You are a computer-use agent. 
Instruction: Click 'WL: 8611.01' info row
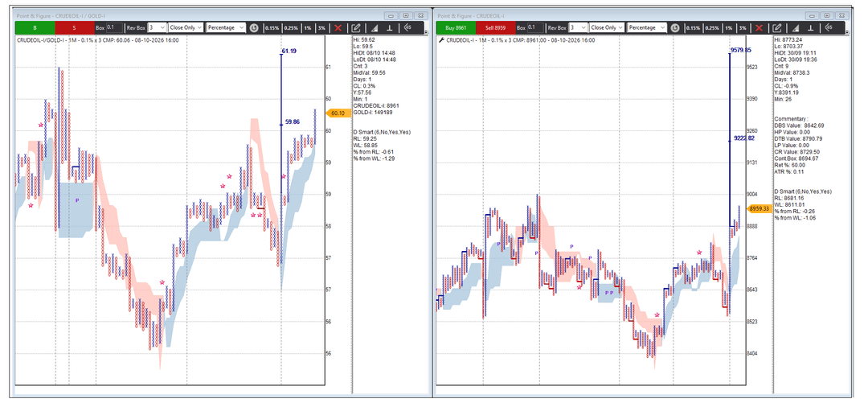(789, 204)
